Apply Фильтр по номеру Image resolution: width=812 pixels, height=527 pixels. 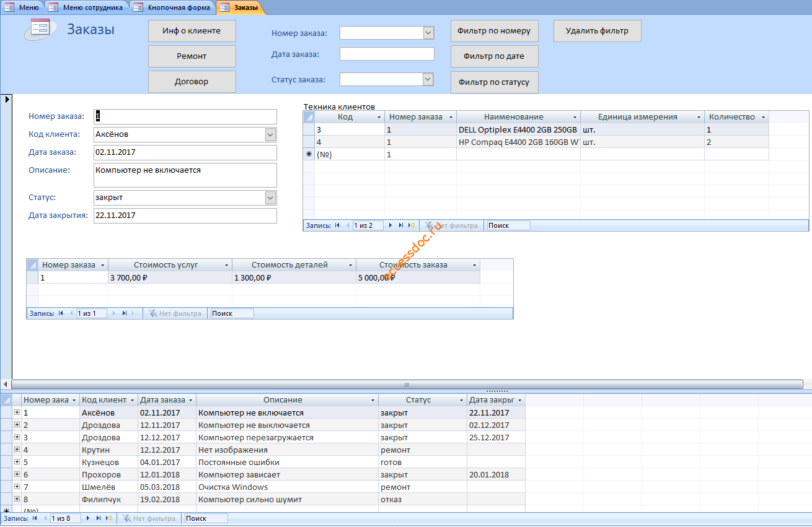(494, 30)
